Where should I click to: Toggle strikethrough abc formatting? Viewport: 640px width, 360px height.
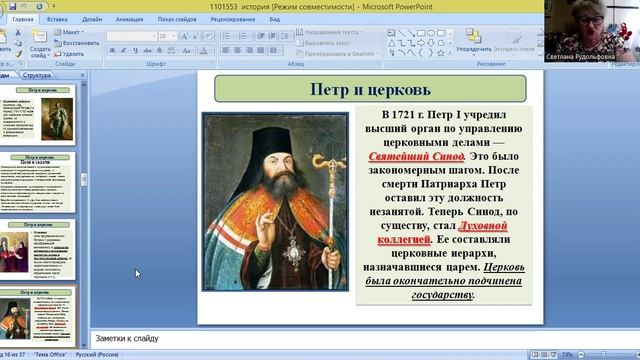(147, 51)
